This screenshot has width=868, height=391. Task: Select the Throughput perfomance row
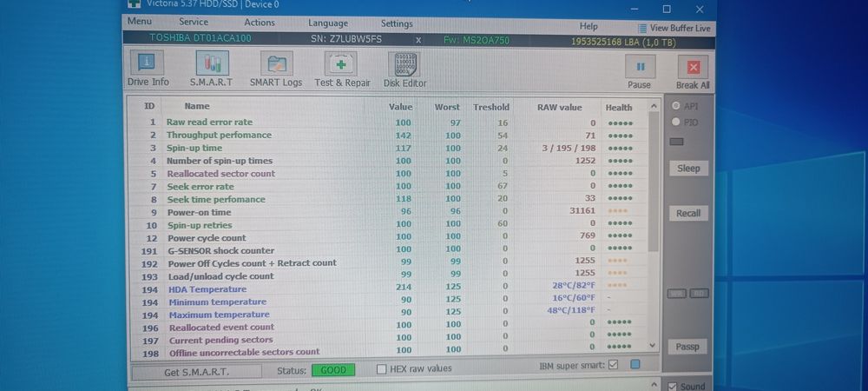[x=390, y=136]
